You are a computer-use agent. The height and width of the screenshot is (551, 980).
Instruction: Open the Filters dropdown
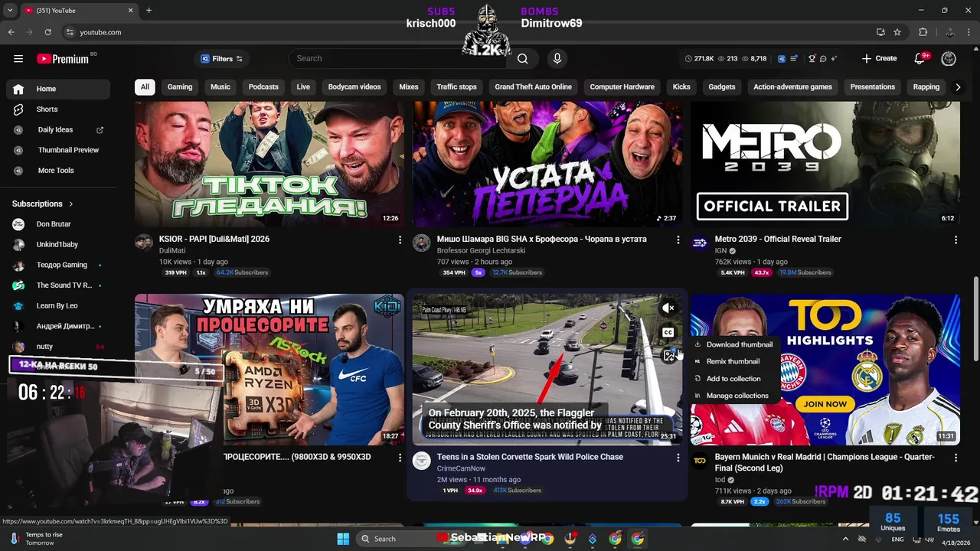click(x=222, y=59)
